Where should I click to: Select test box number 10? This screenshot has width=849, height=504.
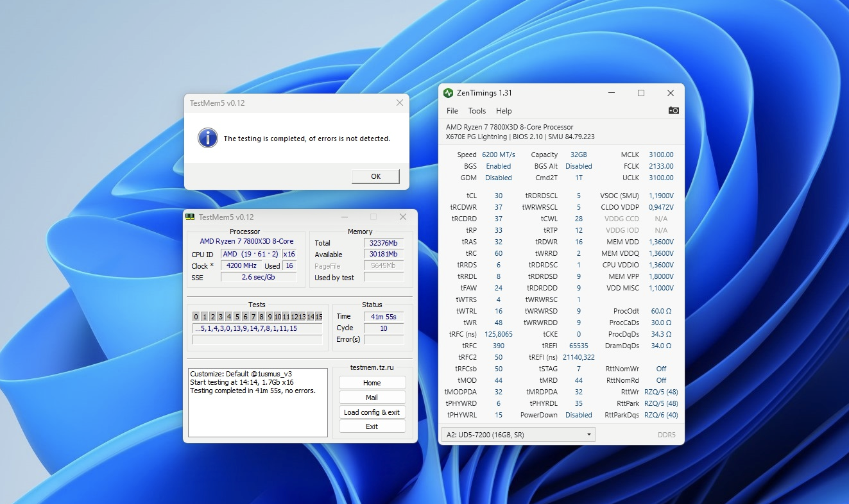click(x=278, y=317)
